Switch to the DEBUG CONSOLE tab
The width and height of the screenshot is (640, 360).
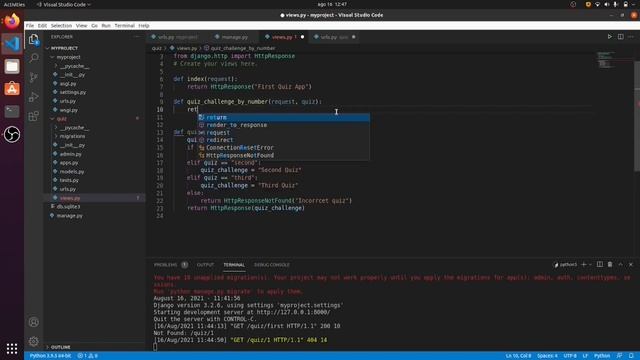coord(271,265)
